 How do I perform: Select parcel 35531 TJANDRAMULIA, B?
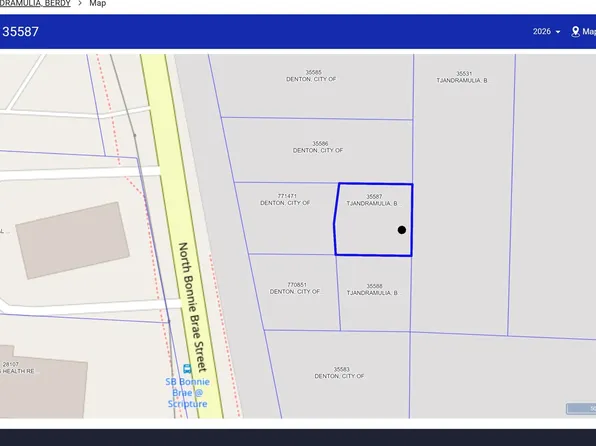coord(462,77)
